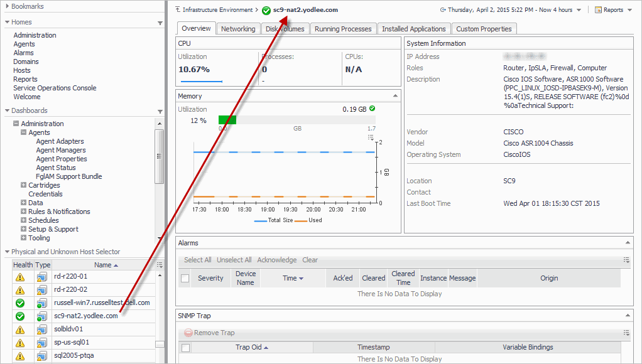Click the host type icon for russell-win7
The image size is (642, 364).
41,303
